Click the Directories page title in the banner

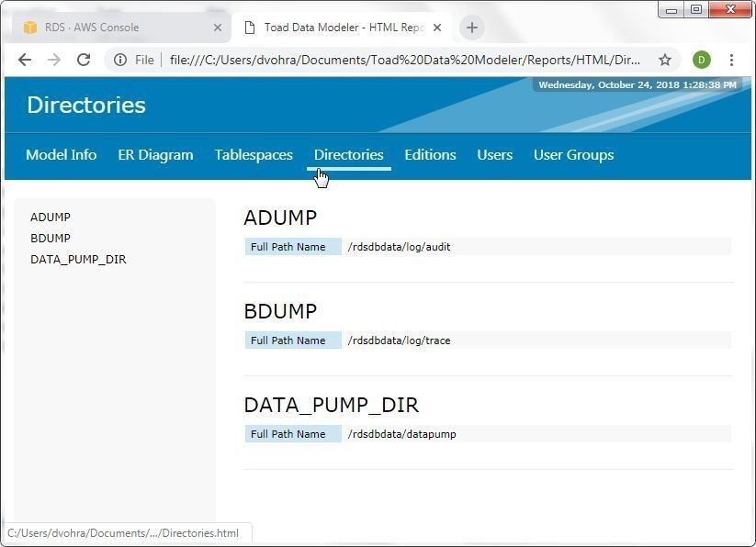coord(85,105)
